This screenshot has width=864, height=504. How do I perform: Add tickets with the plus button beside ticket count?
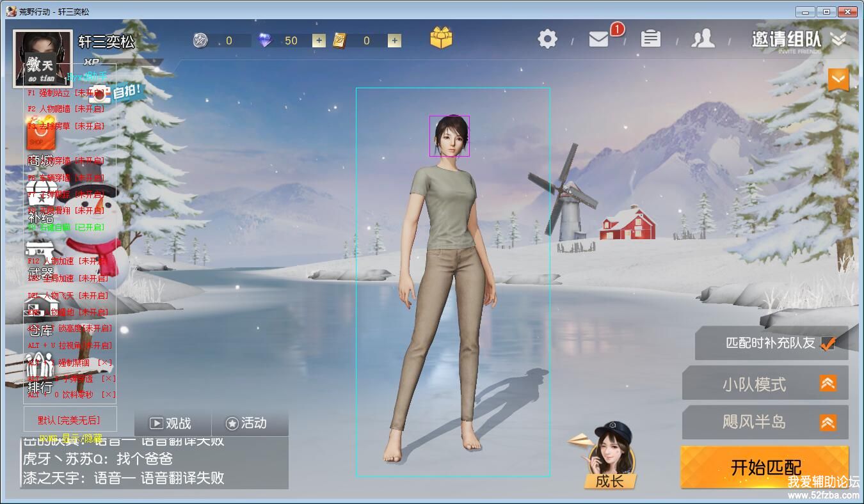394,40
